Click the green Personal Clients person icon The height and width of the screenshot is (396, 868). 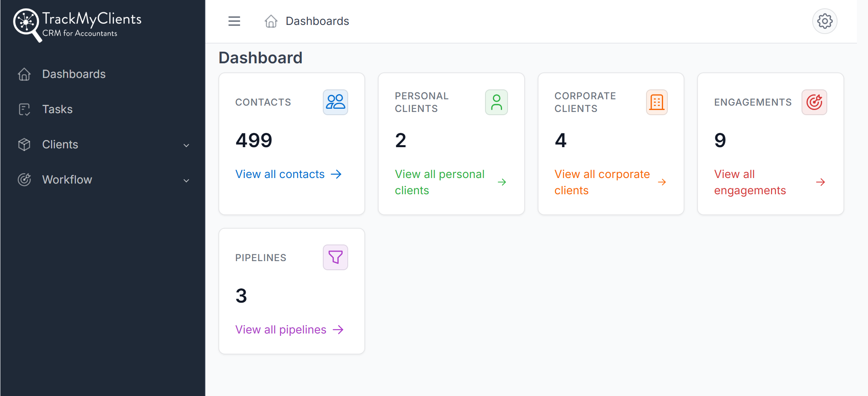click(x=497, y=102)
